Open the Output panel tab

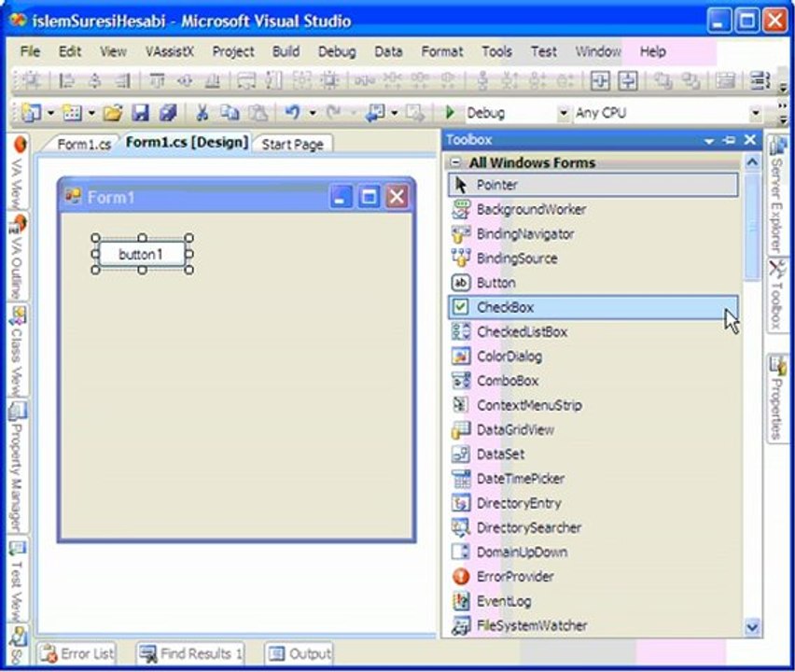[x=300, y=653]
